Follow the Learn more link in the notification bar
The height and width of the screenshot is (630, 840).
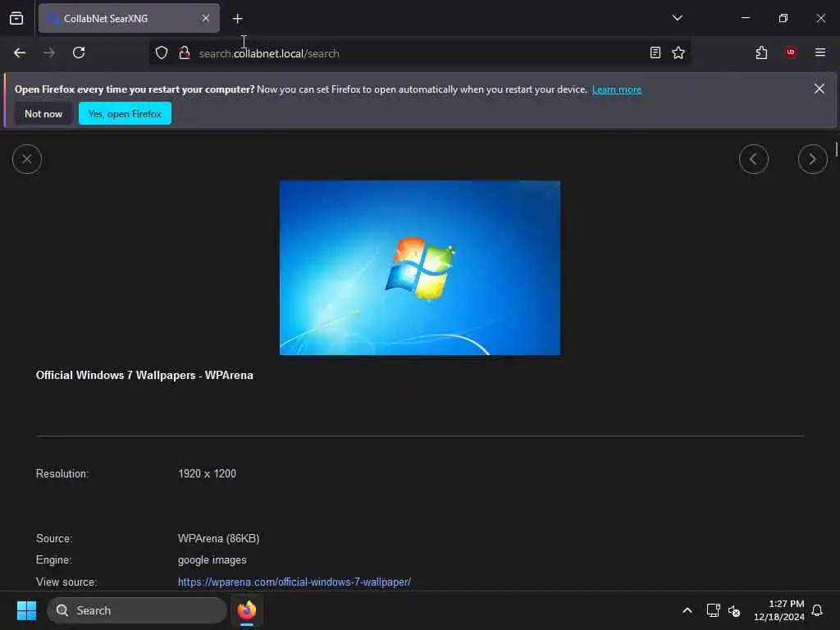point(617,89)
